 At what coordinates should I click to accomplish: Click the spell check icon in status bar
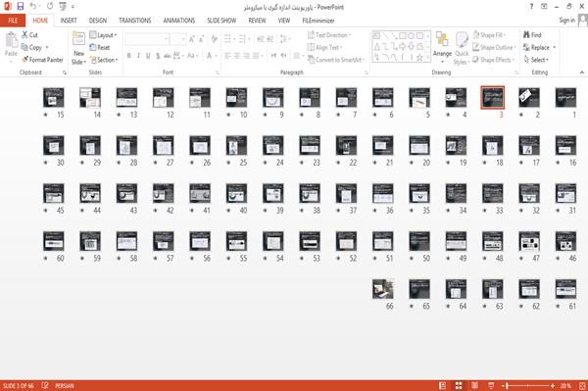[45, 385]
